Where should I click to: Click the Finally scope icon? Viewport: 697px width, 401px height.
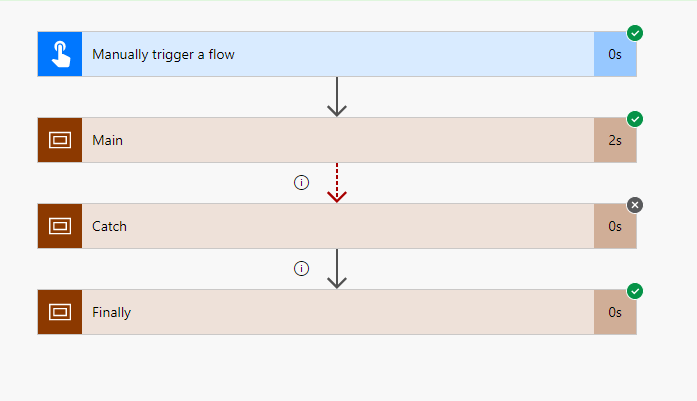[x=60, y=312]
